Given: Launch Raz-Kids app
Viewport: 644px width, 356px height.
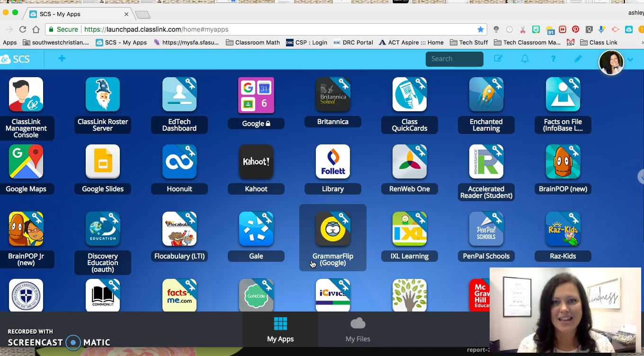Looking at the screenshot, I should (563, 229).
